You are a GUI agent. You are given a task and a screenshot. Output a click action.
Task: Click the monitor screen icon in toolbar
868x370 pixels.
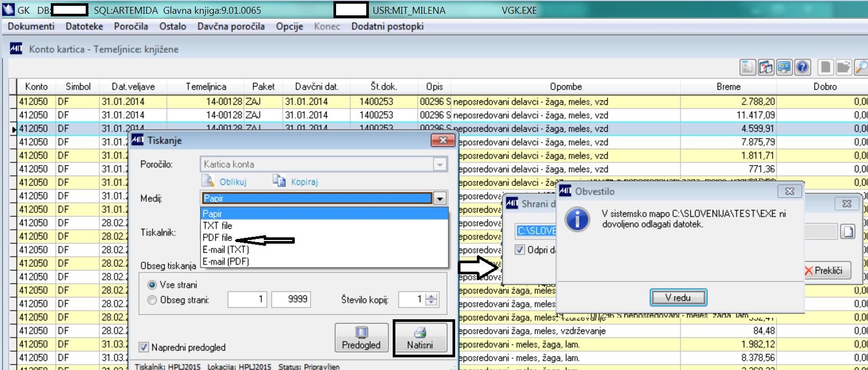pyautogui.click(x=784, y=67)
